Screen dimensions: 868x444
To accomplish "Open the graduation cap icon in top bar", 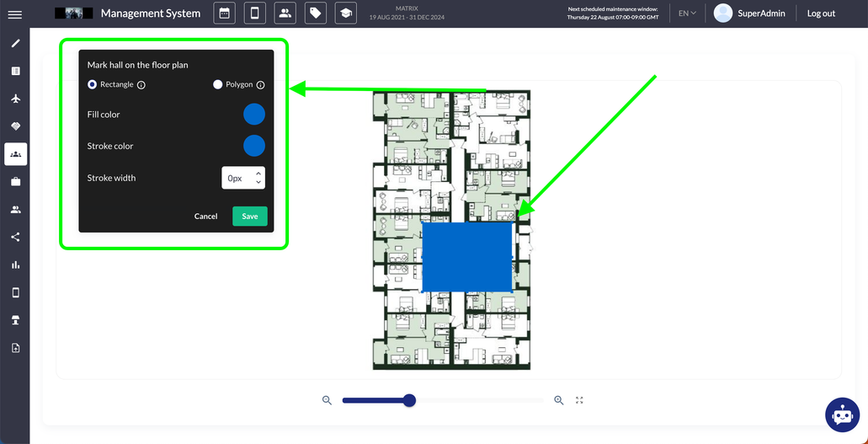I will pos(346,13).
